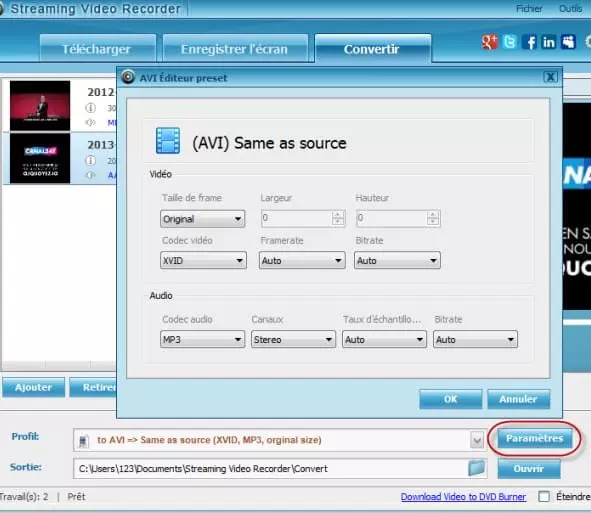Open the Profil dropdown arrow
This screenshot has height=513, width=591.
click(477, 440)
